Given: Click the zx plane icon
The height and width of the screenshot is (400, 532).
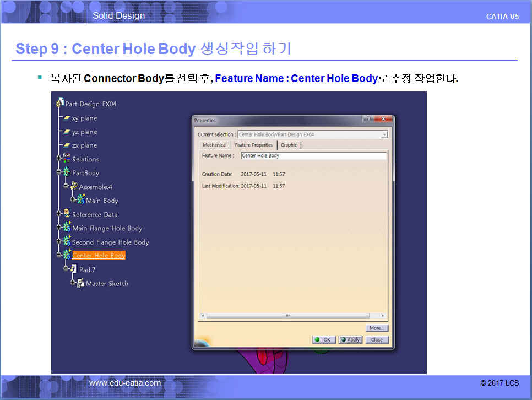Looking at the screenshot, I should 67,145.
